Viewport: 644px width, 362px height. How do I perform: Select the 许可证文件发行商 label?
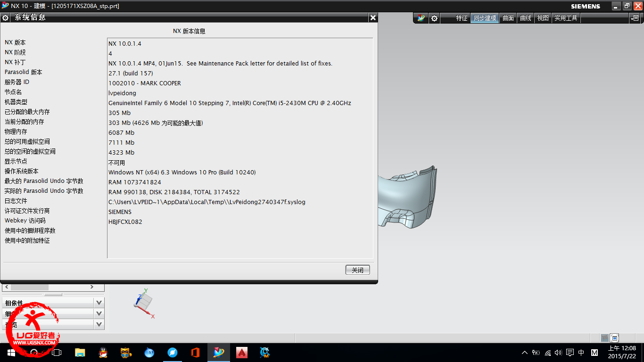(27, 211)
